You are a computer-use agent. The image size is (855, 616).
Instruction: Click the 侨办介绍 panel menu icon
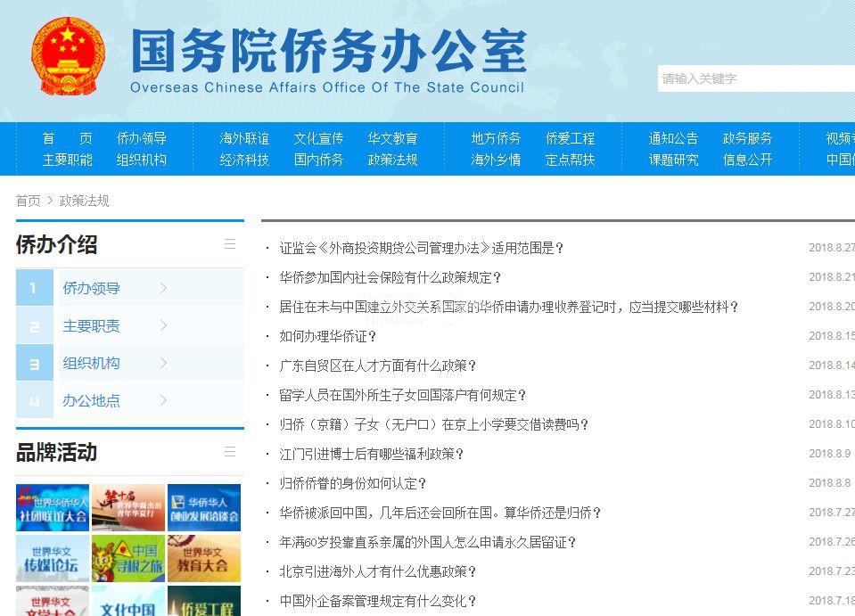point(230,244)
